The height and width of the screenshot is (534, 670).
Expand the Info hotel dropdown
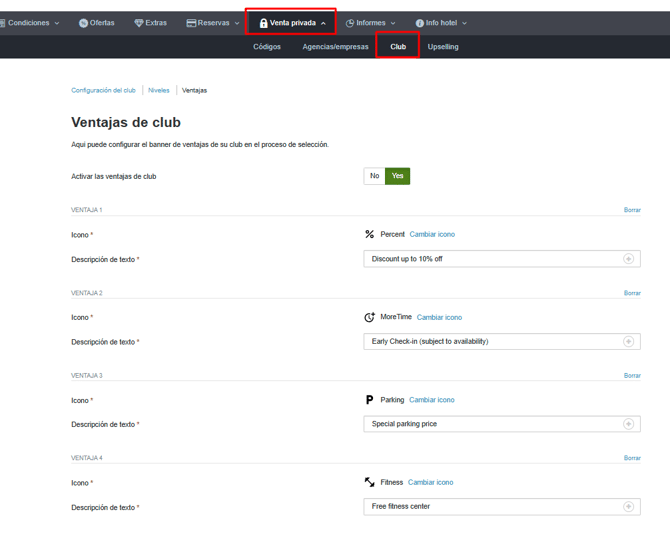point(441,23)
